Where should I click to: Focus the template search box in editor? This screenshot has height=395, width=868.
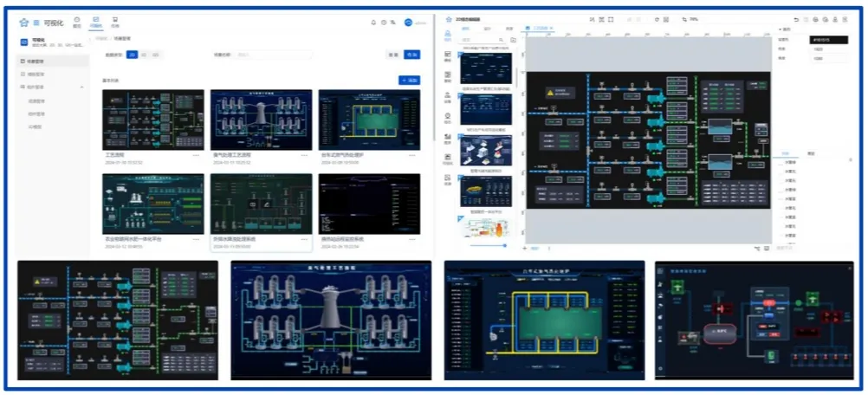click(483, 40)
